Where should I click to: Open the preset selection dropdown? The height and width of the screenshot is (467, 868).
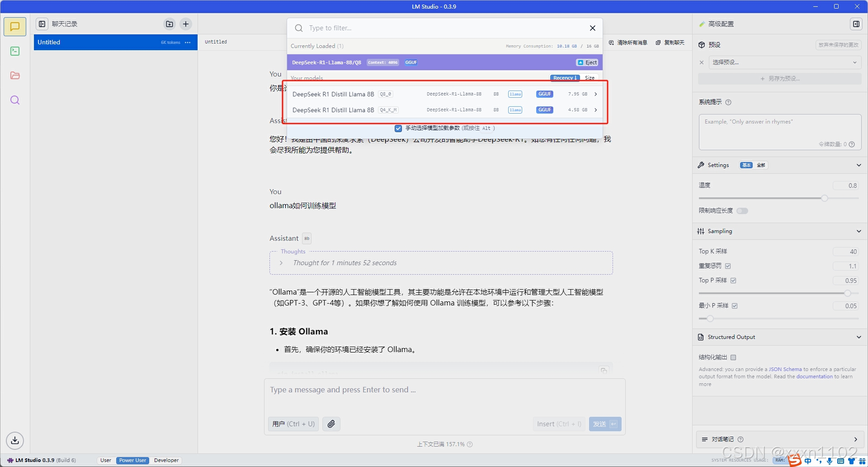785,62
